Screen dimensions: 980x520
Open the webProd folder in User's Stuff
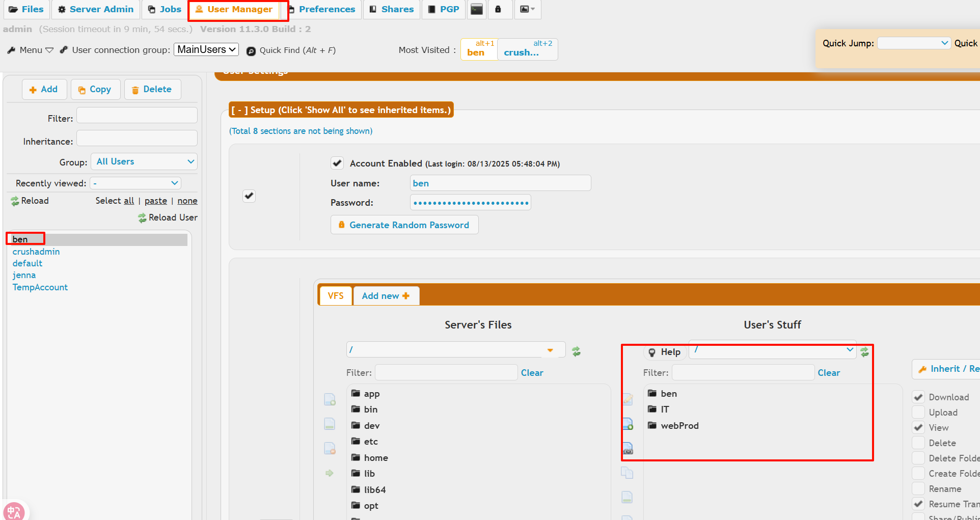click(679, 426)
